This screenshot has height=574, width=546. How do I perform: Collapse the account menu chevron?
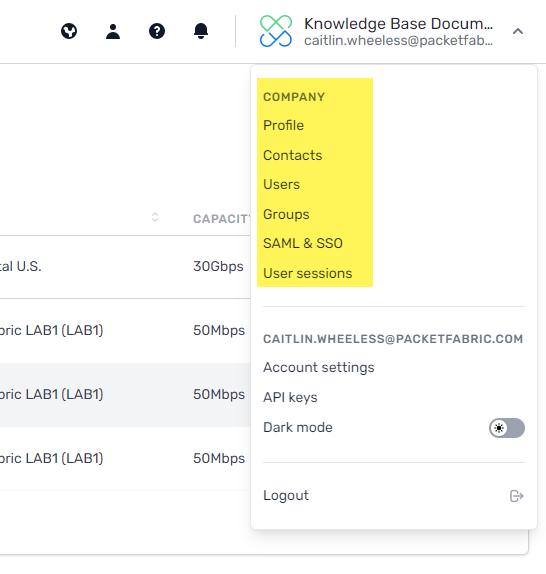pyautogui.click(x=518, y=31)
